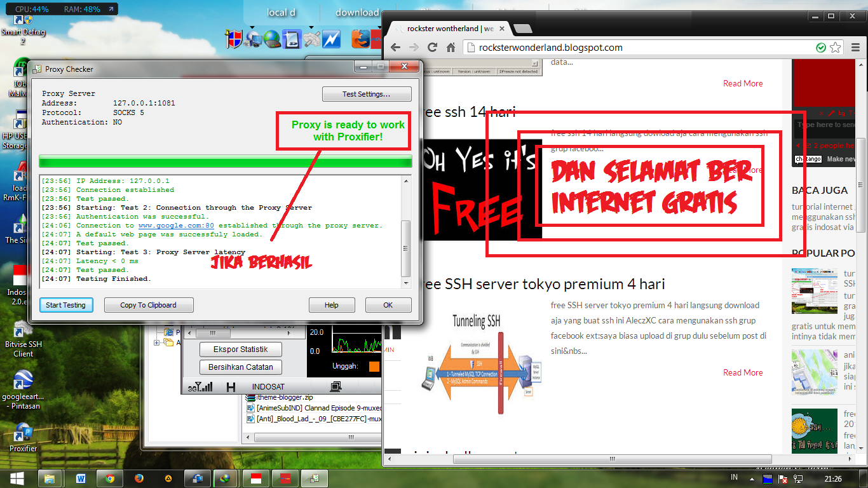868x488 pixels.
Task: Go to Chrome's home page icon
Action: tap(451, 48)
